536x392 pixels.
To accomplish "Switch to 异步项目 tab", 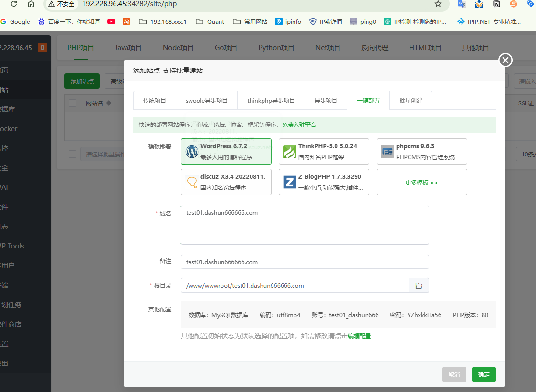I will pyautogui.click(x=326, y=101).
